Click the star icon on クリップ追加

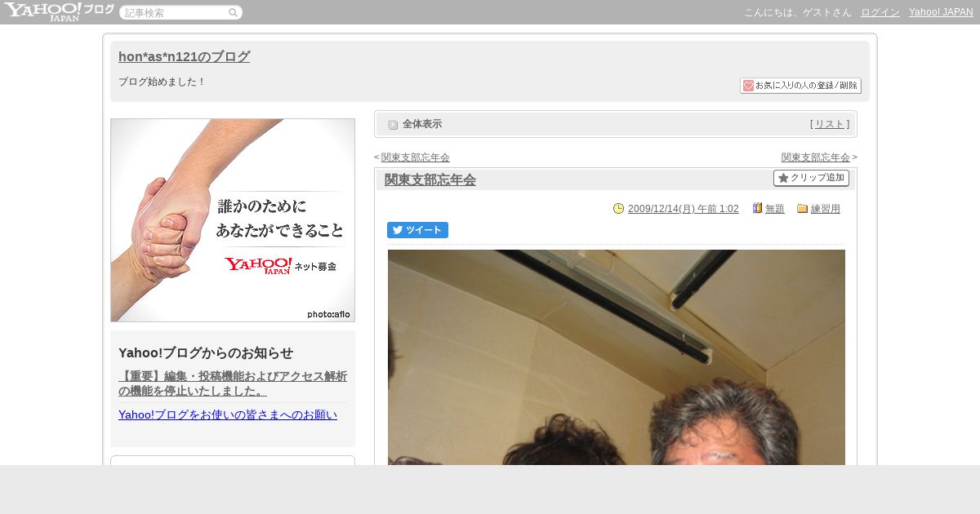783,178
